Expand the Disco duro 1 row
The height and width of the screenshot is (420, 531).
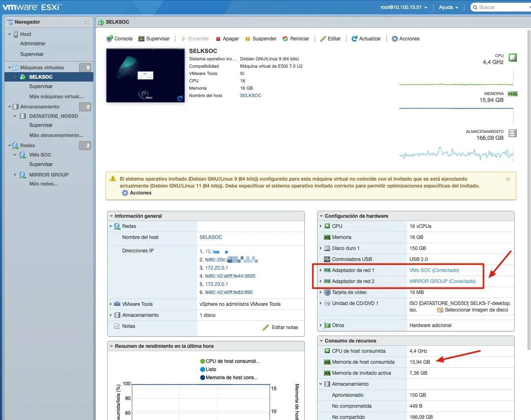click(321, 248)
